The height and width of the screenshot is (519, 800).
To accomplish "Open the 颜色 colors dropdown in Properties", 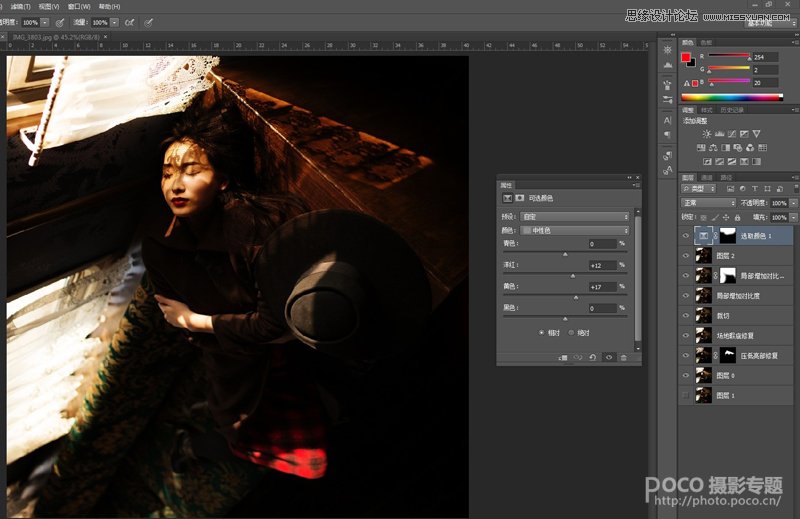I will [576, 230].
